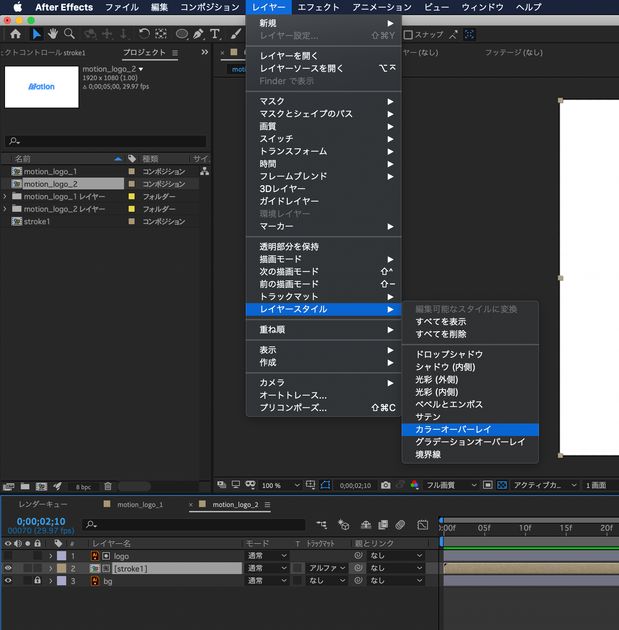Image resolution: width=619 pixels, height=630 pixels.
Task: Open the エフェクト menu in menu bar
Action: click(319, 7)
